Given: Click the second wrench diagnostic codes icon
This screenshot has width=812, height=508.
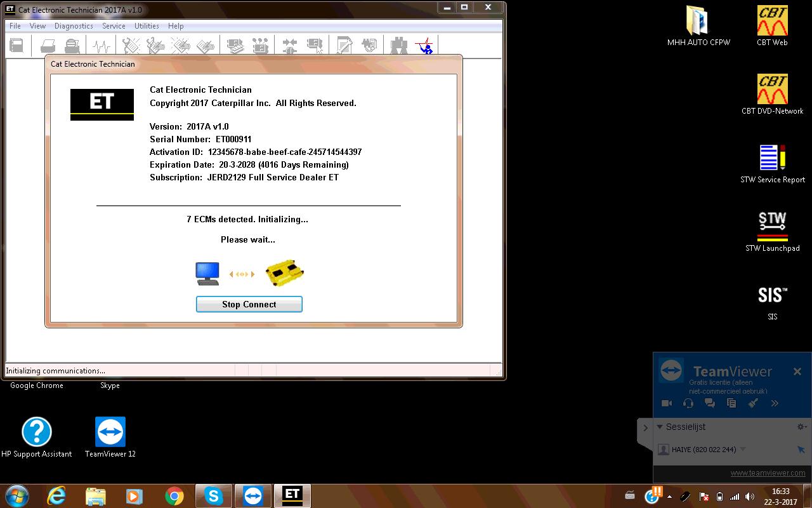Looking at the screenshot, I should click(x=155, y=46).
